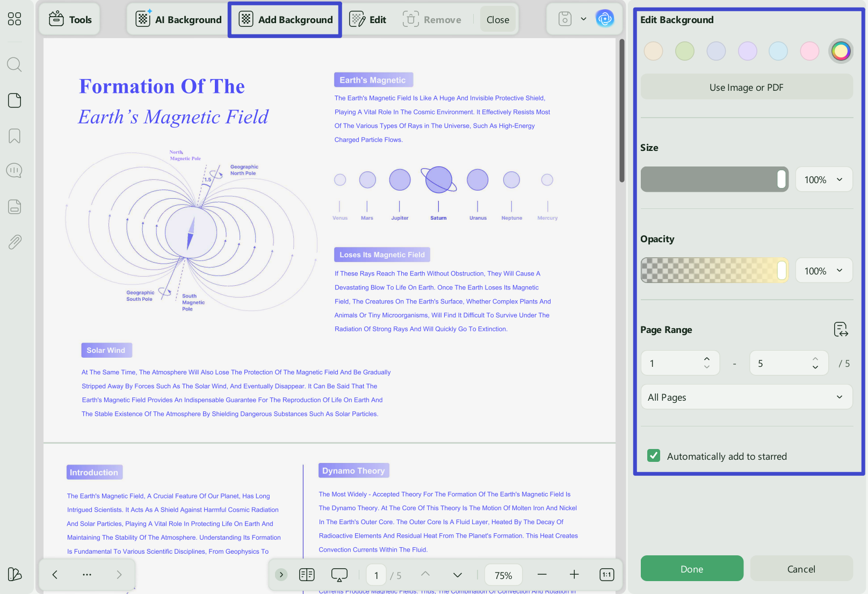Click the green Done button

click(x=692, y=569)
